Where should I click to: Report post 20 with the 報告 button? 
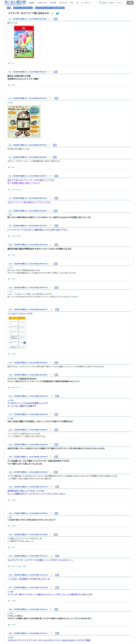56,457
